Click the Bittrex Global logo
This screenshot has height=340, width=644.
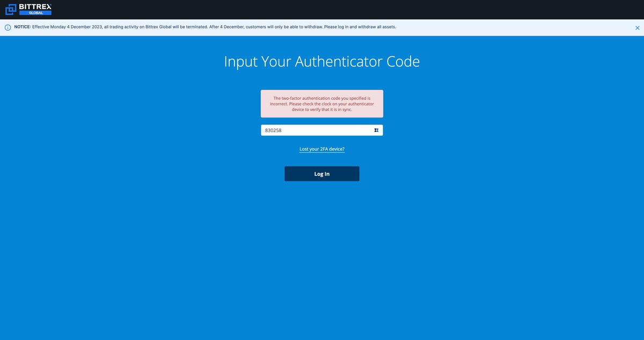click(x=28, y=9)
